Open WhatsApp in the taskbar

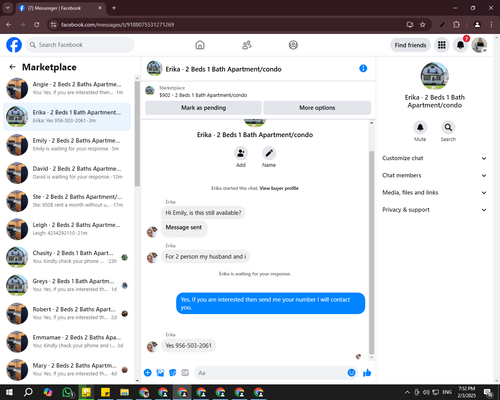(x=68, y=392)
